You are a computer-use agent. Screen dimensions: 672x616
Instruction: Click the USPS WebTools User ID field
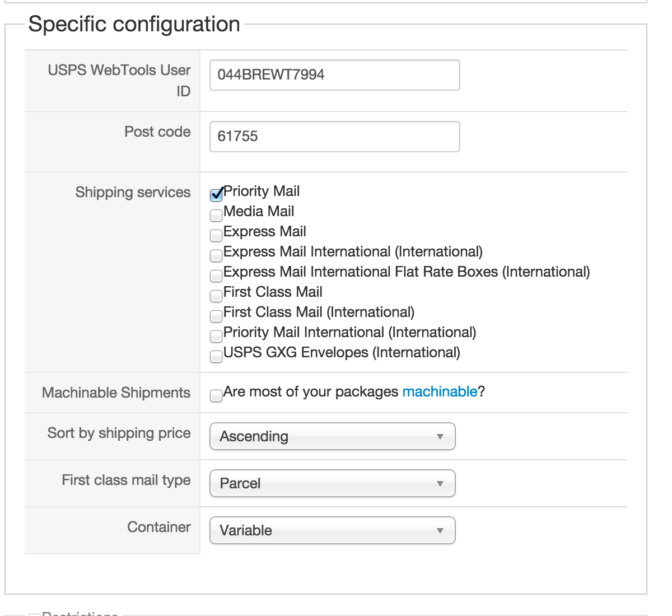coord(334,75)
